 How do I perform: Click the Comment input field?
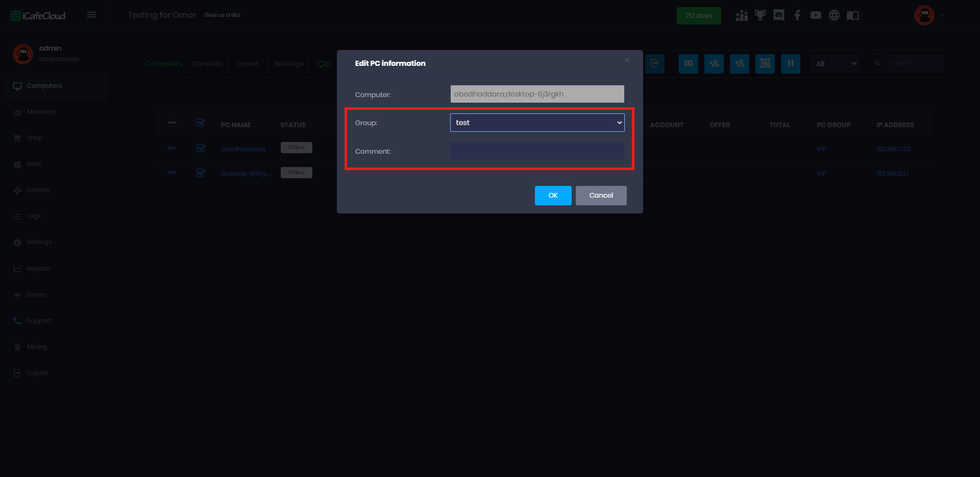(x=537, y=151)
